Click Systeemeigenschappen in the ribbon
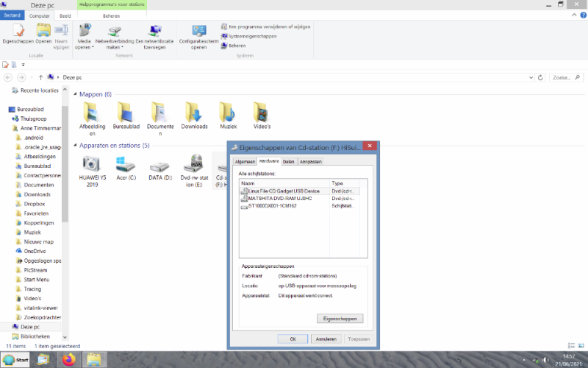 tap(252, 35)
